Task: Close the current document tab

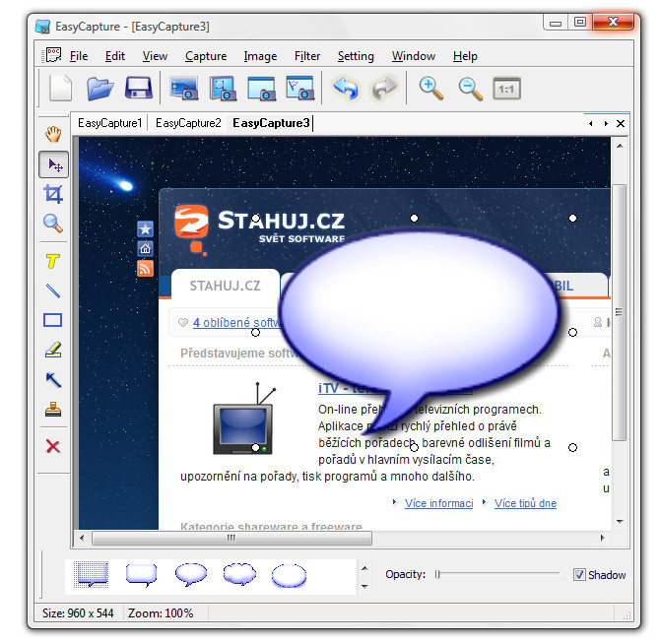Action: (621, 123)
